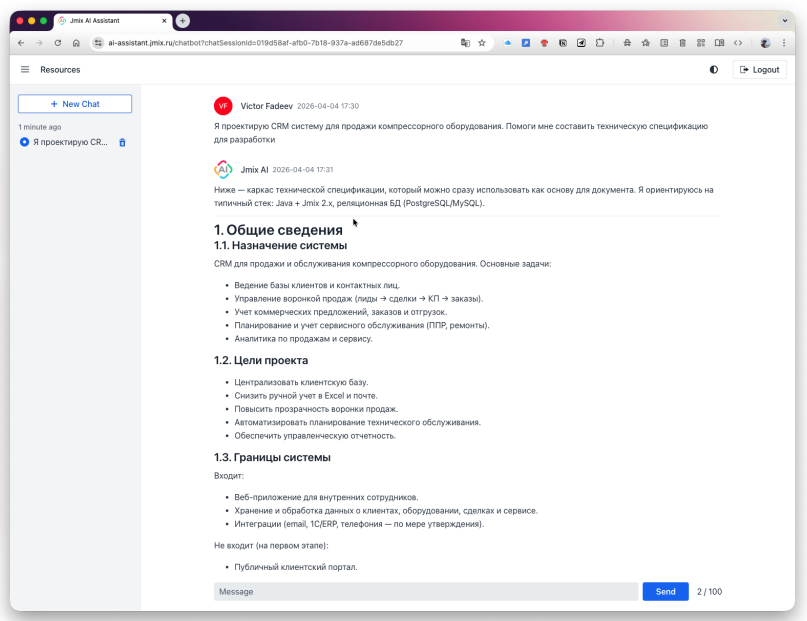
Task: Click 'Повысить прозрачность воронки продаж.' bullet
Action: pyautogui.click(x=316, y=409)
